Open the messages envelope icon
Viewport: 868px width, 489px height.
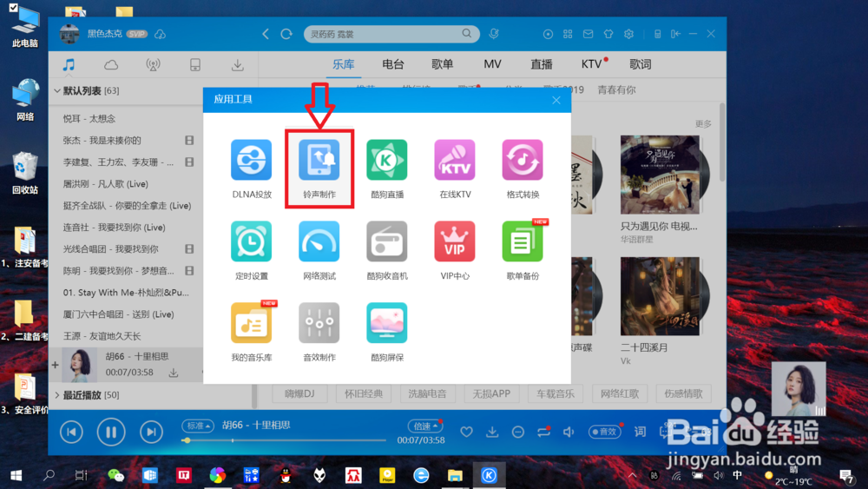[x=588, y=34]
